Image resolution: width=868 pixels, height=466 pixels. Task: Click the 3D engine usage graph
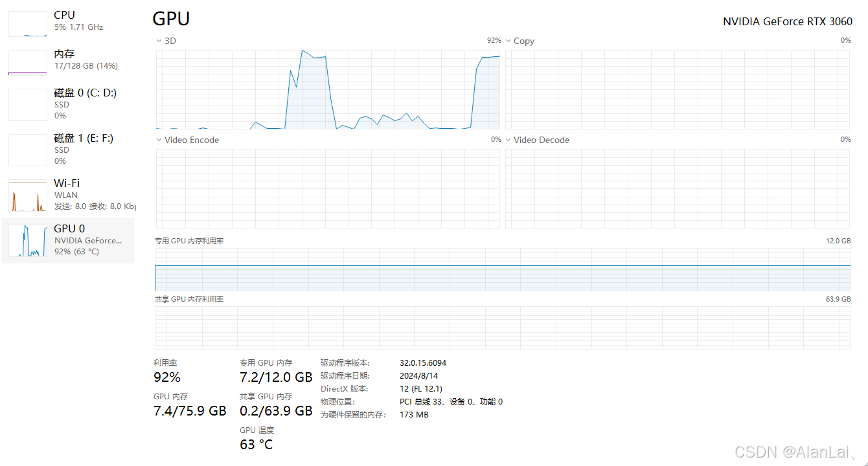click(328, 89)
